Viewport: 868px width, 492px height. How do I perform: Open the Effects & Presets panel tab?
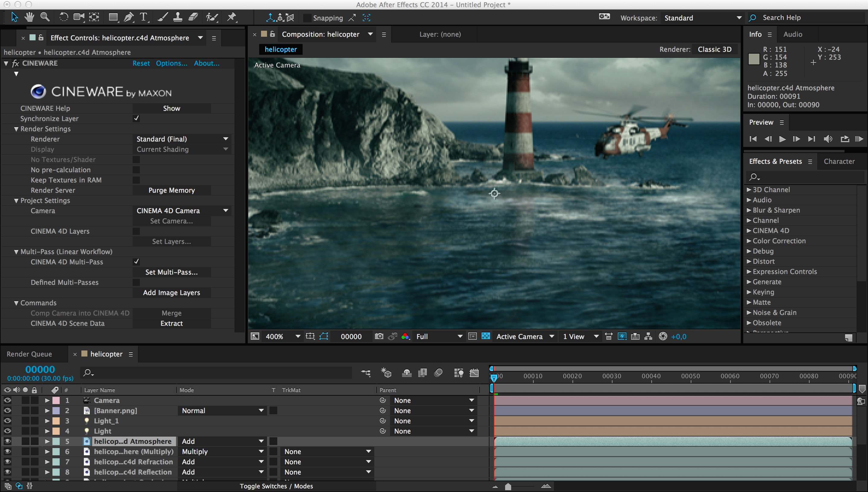click(x=775, y=161)
